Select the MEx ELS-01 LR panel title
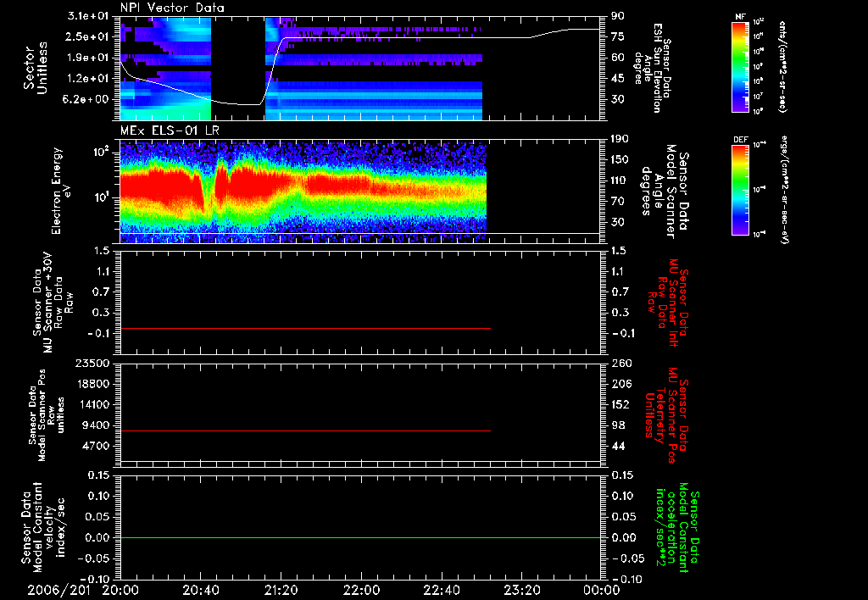This screenshot has height=600, width=868. click(170, 131)
